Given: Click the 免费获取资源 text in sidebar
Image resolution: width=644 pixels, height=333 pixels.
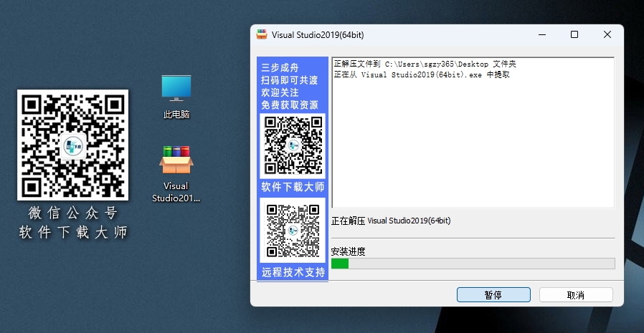Looking at the screenshot, I should click(x=290, y=105).
